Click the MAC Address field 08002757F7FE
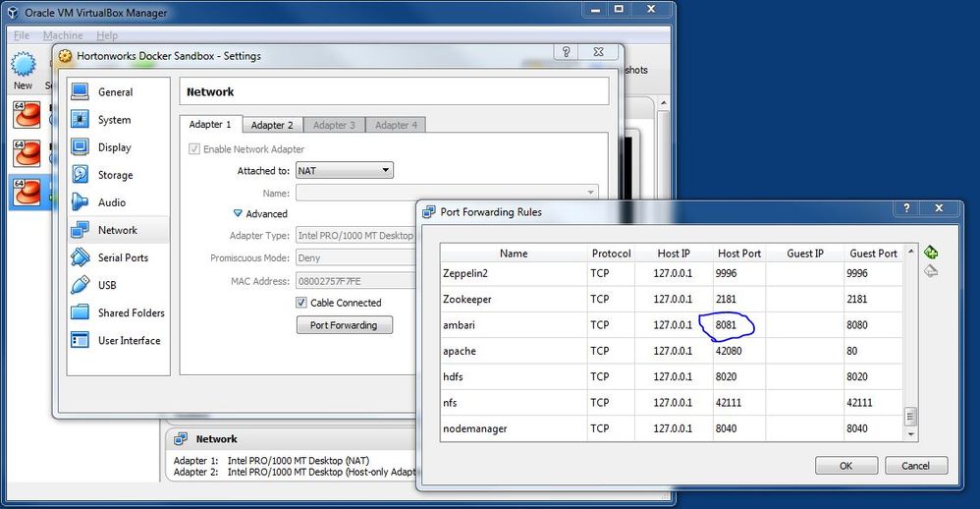Screen dimensions: 980x509 click(x=354, y=281)
